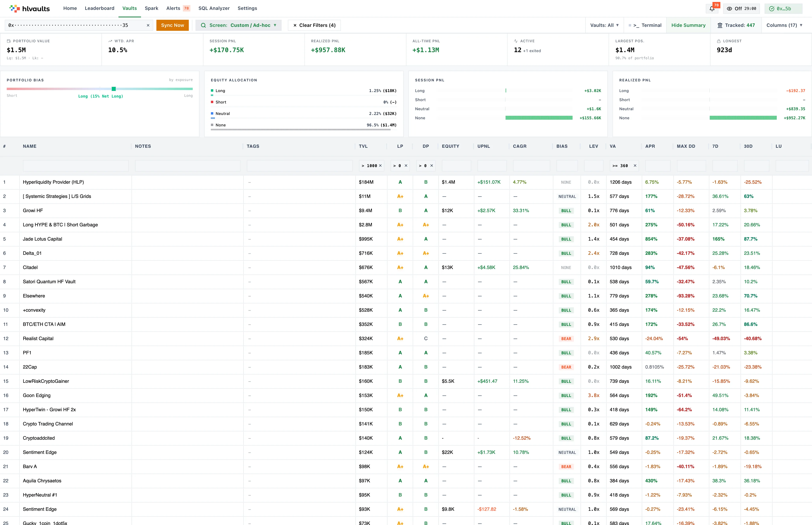Open the Growi HF vault

click(x=33, y=211)
